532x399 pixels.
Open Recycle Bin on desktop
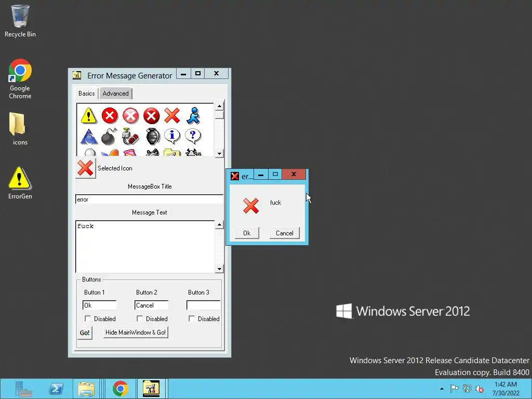pyautogui.click(x=20, y=21)
